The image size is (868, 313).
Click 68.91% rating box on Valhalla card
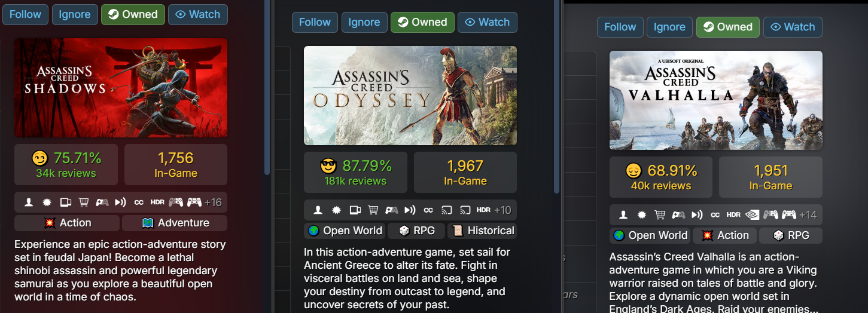(x=661, y=177)
